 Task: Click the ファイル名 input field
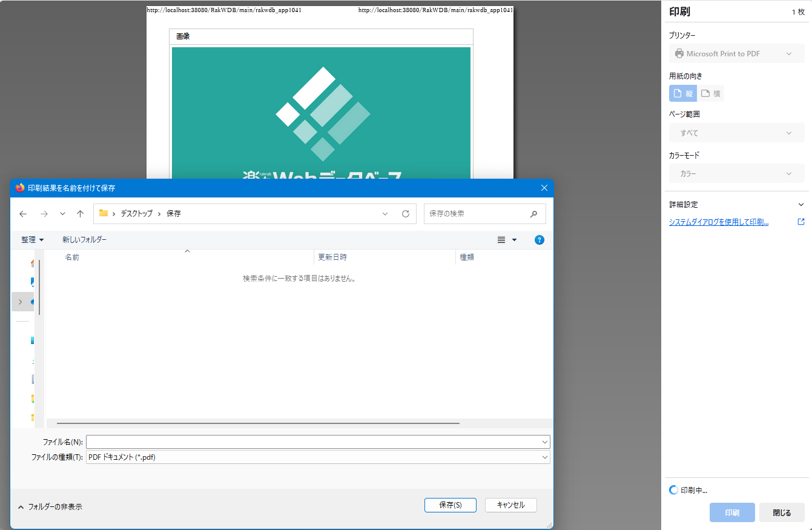pyautogui.click(x=314, y=442)
